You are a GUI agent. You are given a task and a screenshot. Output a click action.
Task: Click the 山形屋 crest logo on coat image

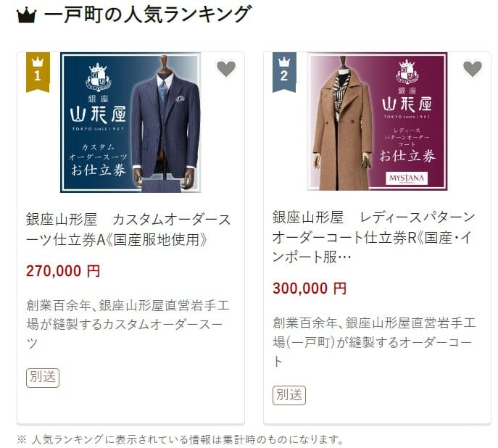coord(407,72)
